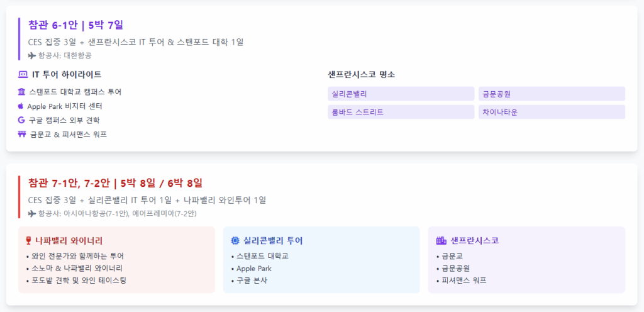Click the bridge icon beside 금문교
This screenshot has width=644, height=312.
tap(23, 134)
